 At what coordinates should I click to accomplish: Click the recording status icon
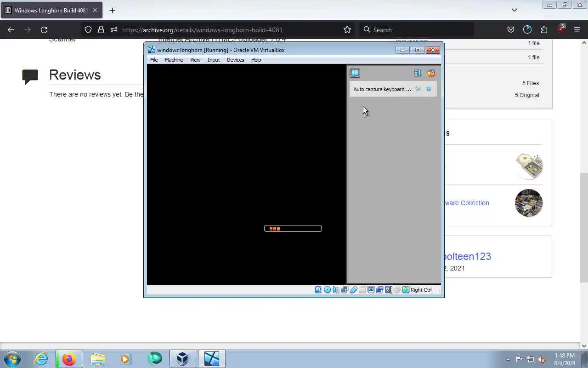pos(379,290)
